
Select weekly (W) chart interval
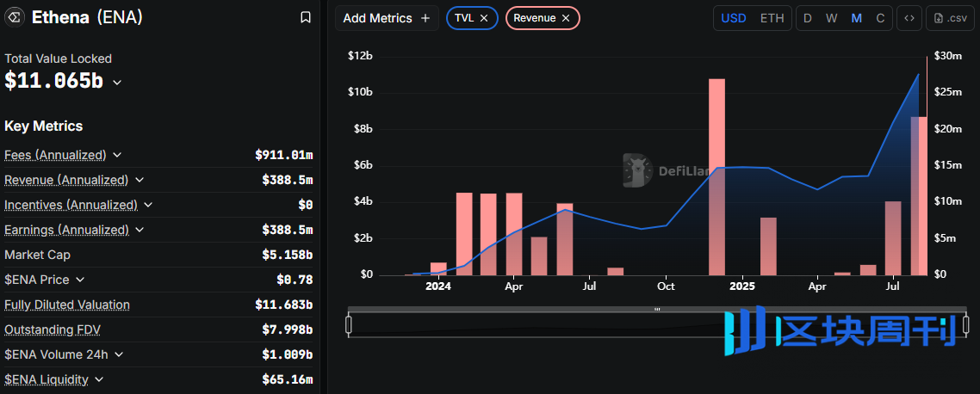(831, 18)
